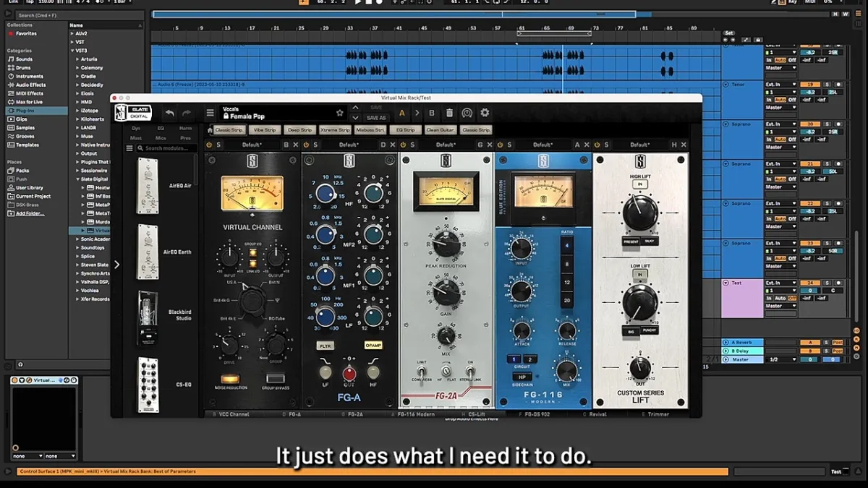The image size is (868, 488).
Task: Delete with the trash can icon
Action: point(449,113)
